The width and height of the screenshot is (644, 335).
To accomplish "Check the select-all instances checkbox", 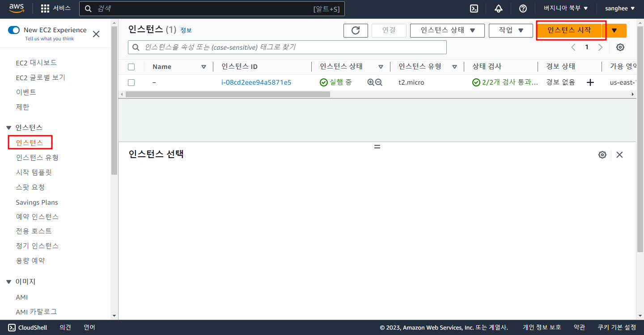I will (x=131, y=67).
